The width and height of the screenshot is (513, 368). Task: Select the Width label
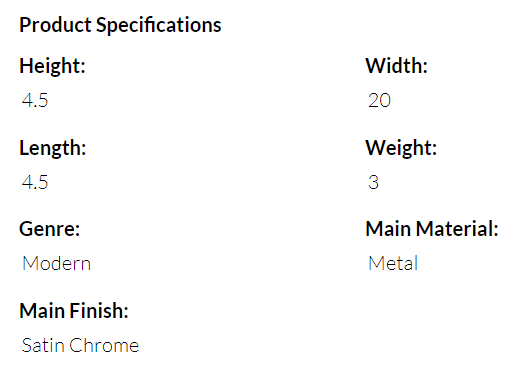(396, 66)
